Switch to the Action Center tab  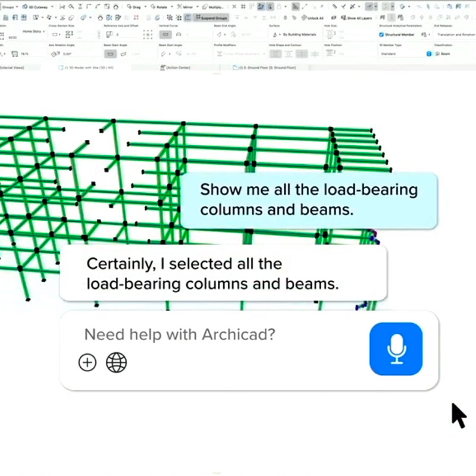pos(176,68)
